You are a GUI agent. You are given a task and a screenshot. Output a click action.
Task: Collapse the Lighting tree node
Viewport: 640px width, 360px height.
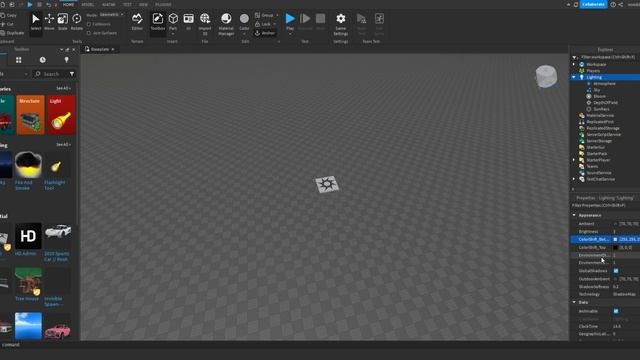click(574, 77)
